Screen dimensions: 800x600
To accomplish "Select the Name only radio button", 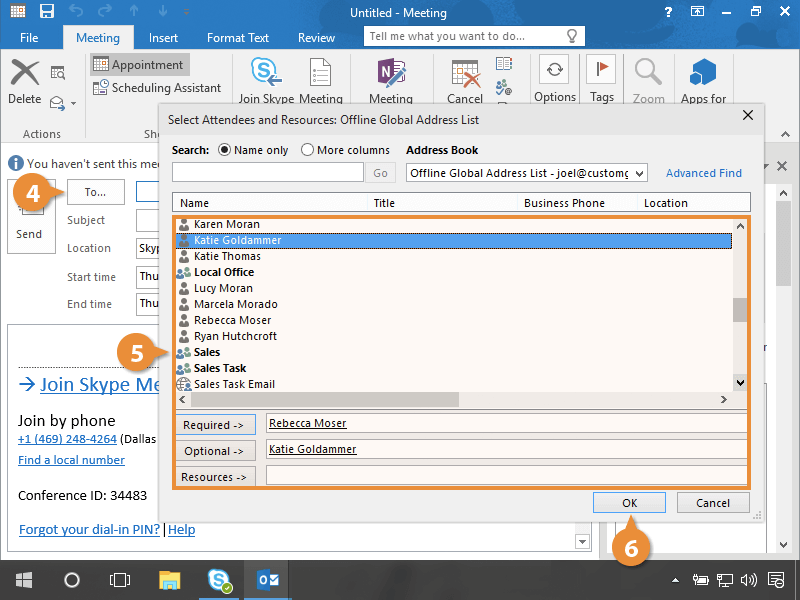I will [x=224, y=150].
